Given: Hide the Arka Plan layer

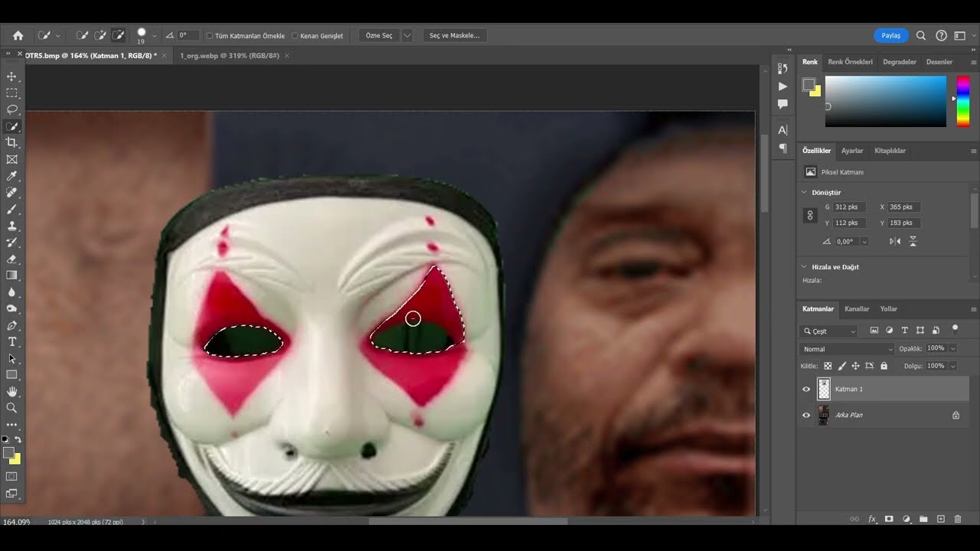Looking at the screenshot, I should 806,415.
